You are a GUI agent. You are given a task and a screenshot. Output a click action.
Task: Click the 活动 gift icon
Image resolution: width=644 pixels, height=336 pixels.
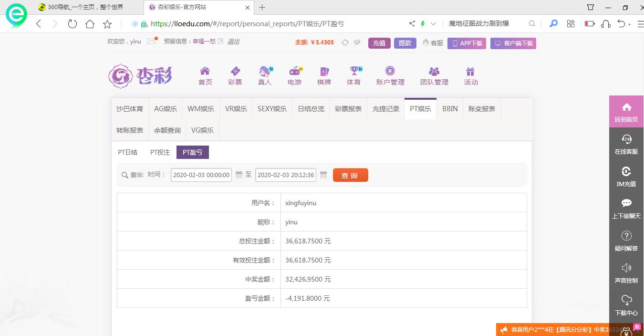coord(470,71)
